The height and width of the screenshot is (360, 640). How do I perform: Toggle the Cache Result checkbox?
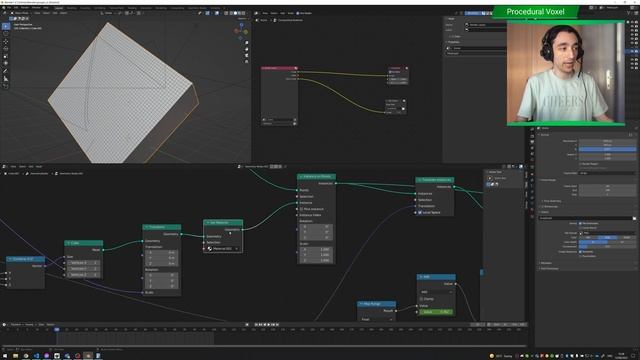tap(580, 228)
